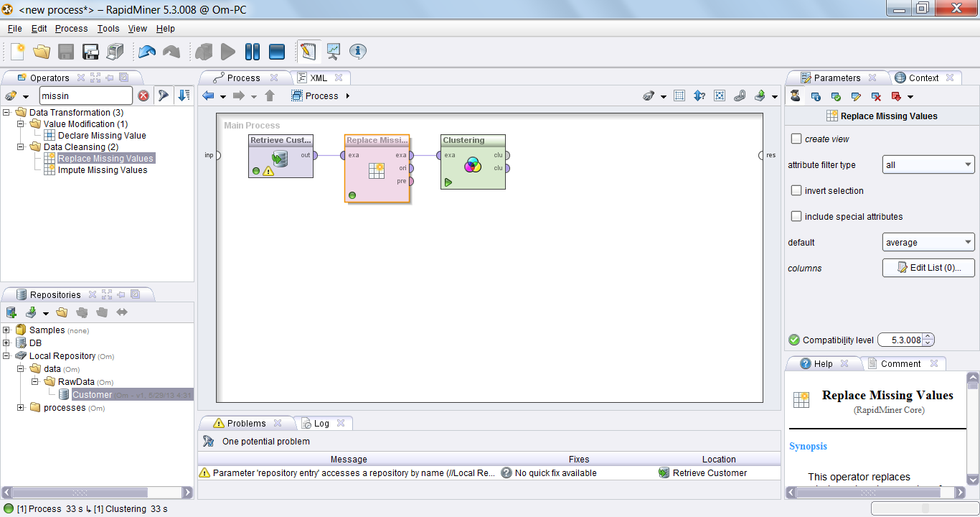Click the Edit List (0)... button
This screenshot has height=517, width=980.
(x=928, y=268)
